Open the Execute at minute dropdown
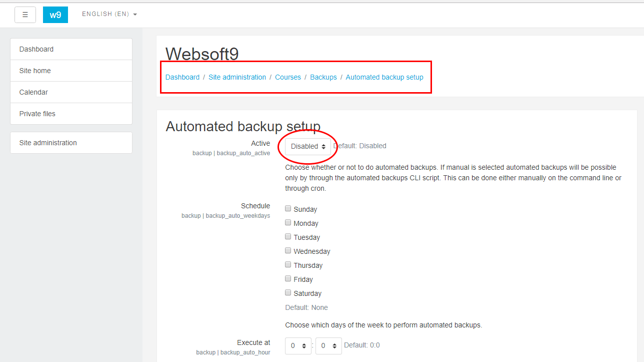The height and width of the screenshot is (362, 644). [x=328, y=345]
